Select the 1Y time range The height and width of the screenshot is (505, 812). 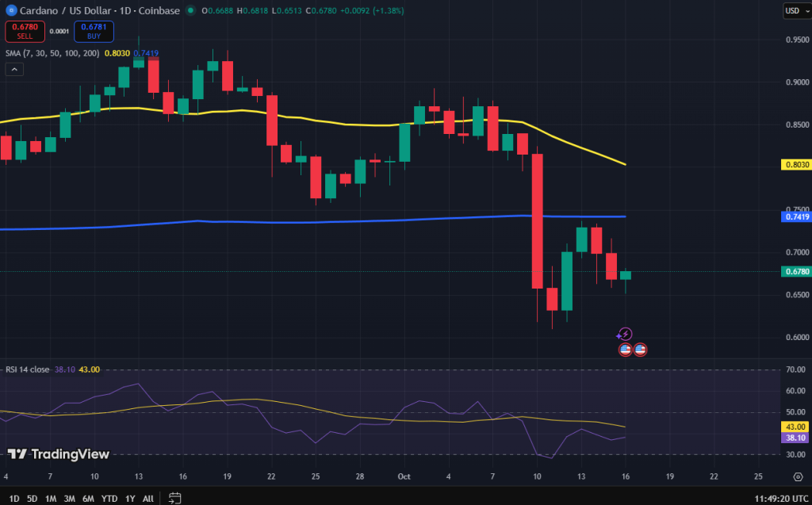coord(130,499)
